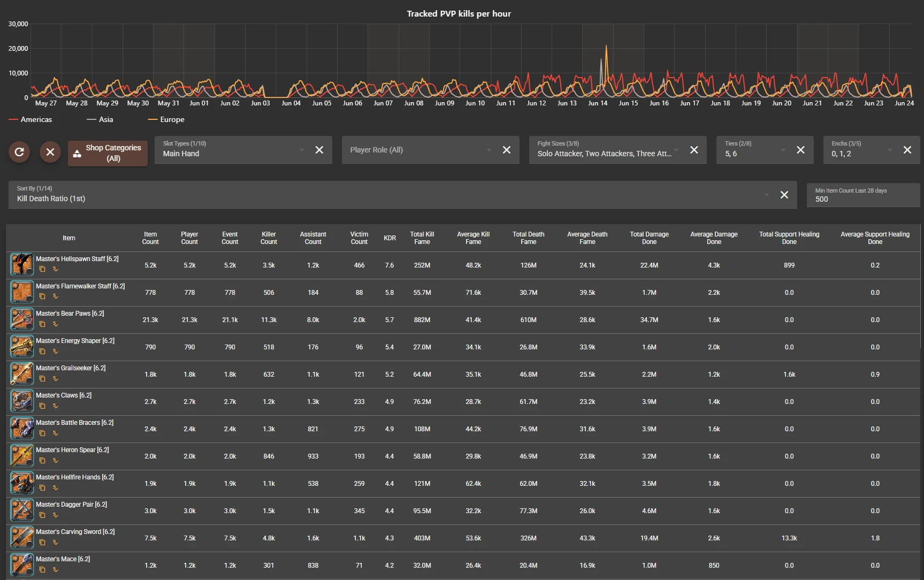Copy the Master's Hellspawn Staff item name

(x=42, y=269)
